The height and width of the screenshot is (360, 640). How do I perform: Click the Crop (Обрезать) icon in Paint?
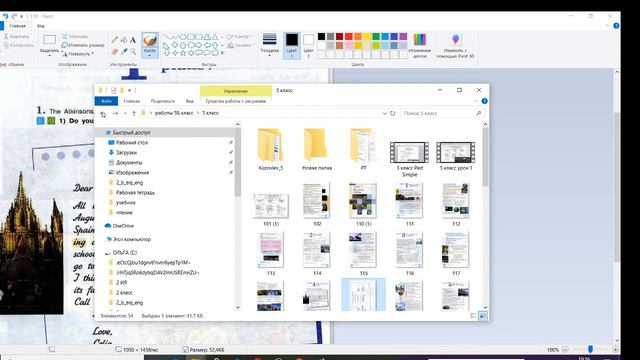(64, 36)
